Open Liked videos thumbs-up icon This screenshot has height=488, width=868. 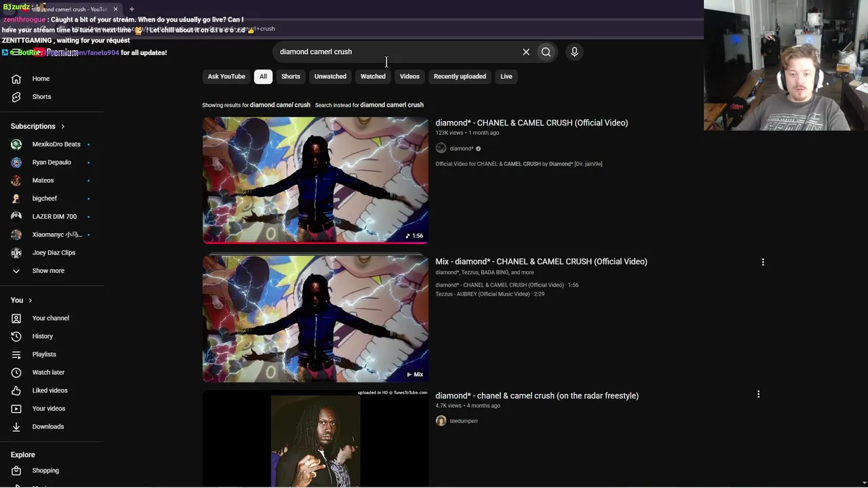coord(16,390)
